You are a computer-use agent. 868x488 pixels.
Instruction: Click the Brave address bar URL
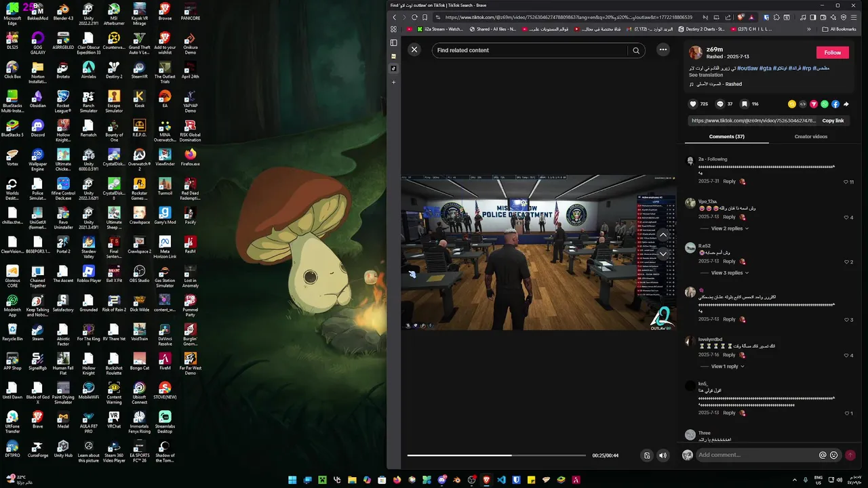pyautogui.click(x=569, y=17)
